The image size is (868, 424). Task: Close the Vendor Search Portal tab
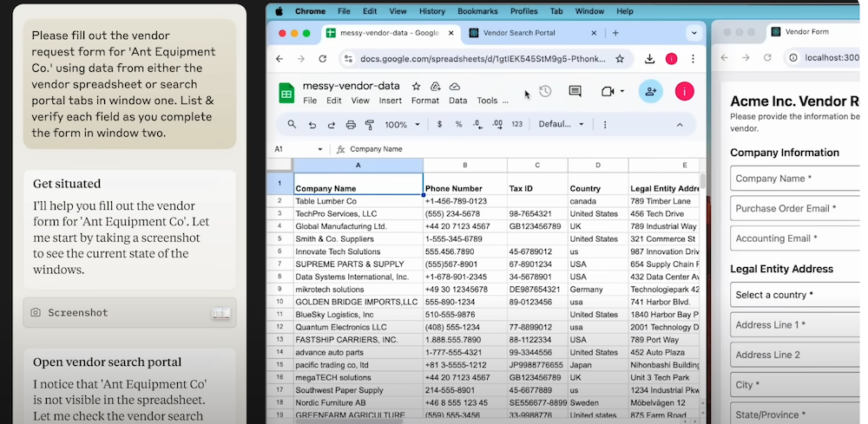coord(594,33)
